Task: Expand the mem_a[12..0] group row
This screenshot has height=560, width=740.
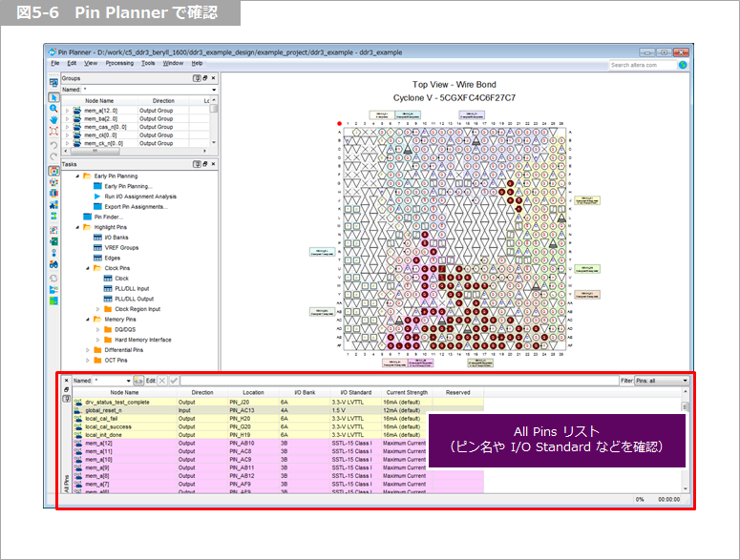Action: tap(66, 111)
